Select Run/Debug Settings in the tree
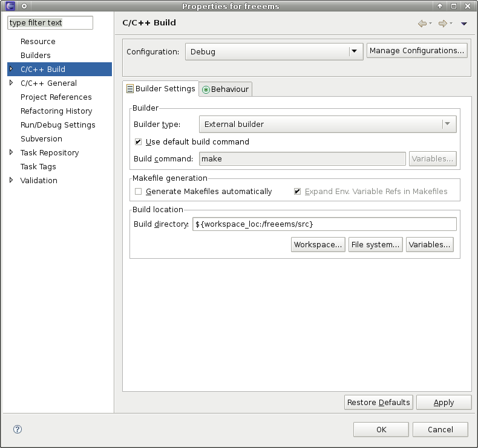 click(x=58, y=125)
